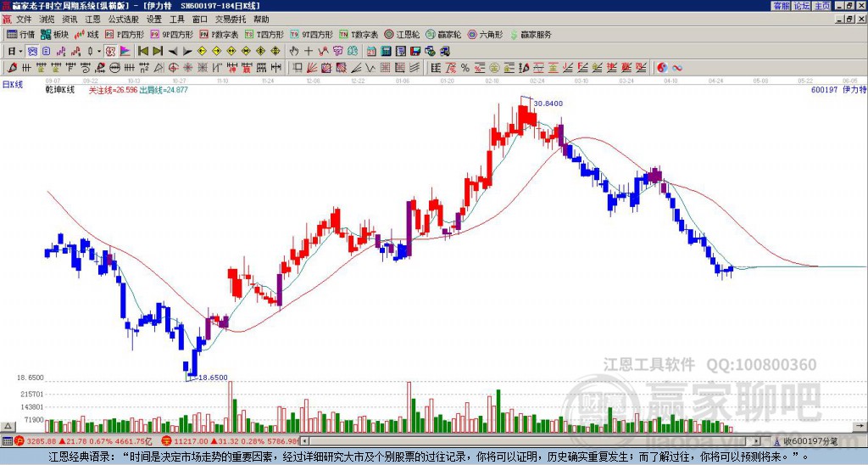
Task: Open the calculator icon
Action: [386, 52]
